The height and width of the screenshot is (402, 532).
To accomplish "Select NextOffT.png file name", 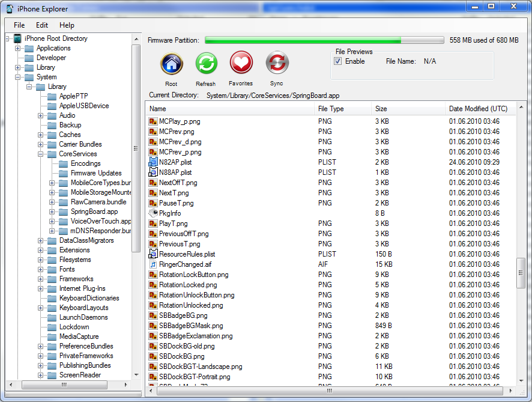I will tap(178, 183).
